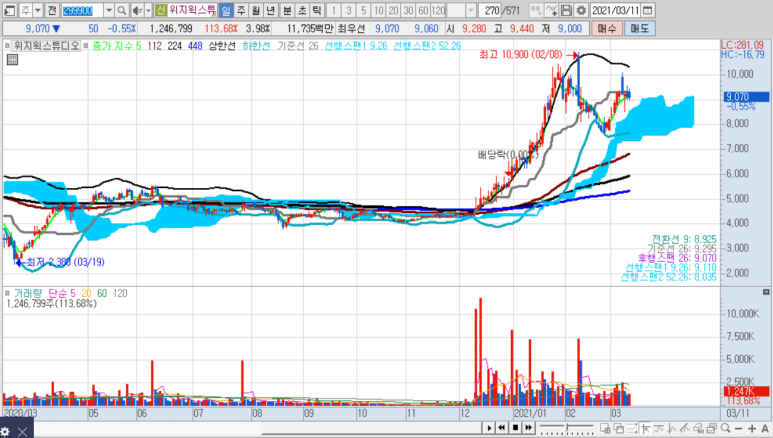
Task: Open the grid table icon on chart
Action: tap(12, 60)
